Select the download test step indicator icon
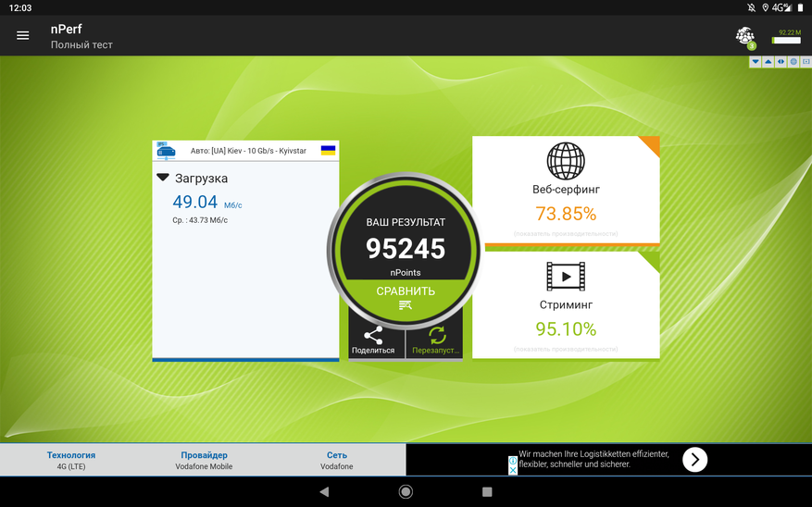Image resolution: width=812 pixels, height=507 pixels. click(756, 62)
